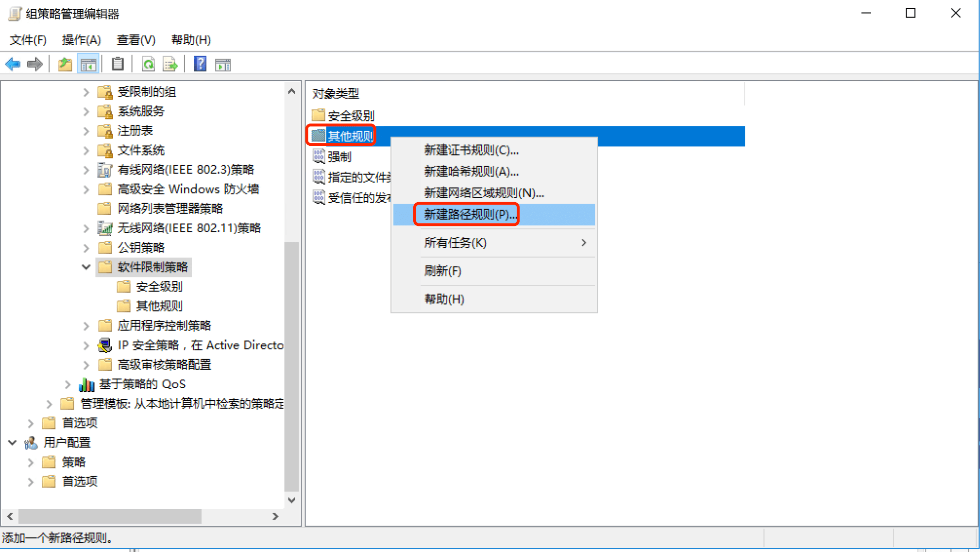This screenshot has height=552, width=980.
Task: Select the 受信任的发布者 item icon
Action: [319, 197]
